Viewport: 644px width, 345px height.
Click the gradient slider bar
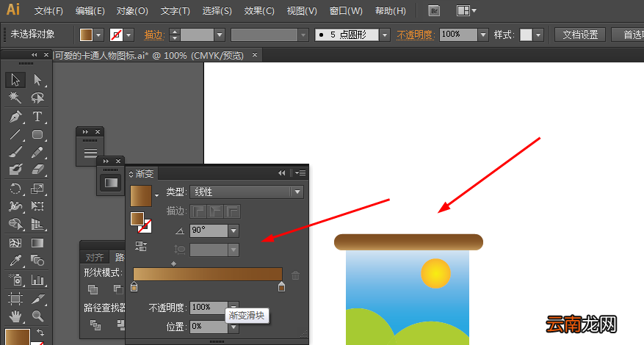coord(208,274)
